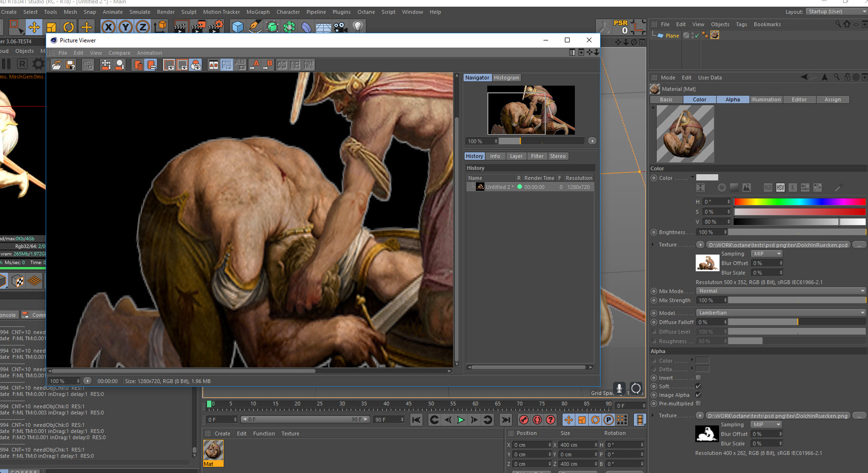Click the material Color swatch
This screenshot has height=473, width=868.
(x=707, y=177)
